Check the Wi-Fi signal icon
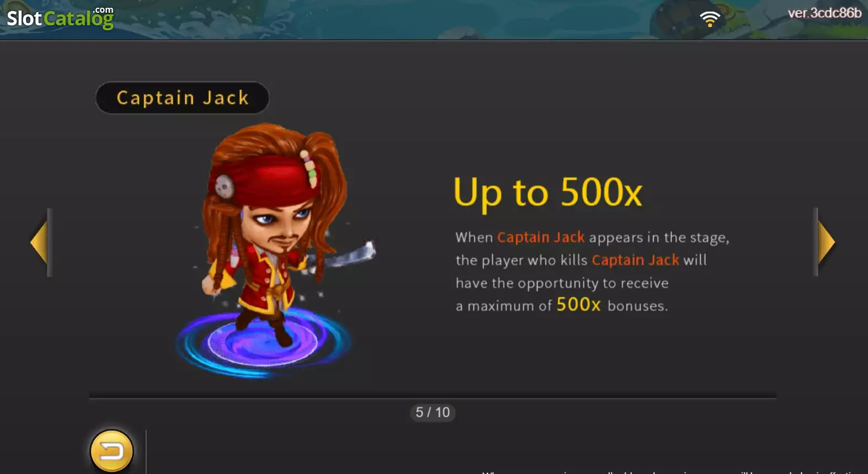868x474 pixels. [710, 19]
